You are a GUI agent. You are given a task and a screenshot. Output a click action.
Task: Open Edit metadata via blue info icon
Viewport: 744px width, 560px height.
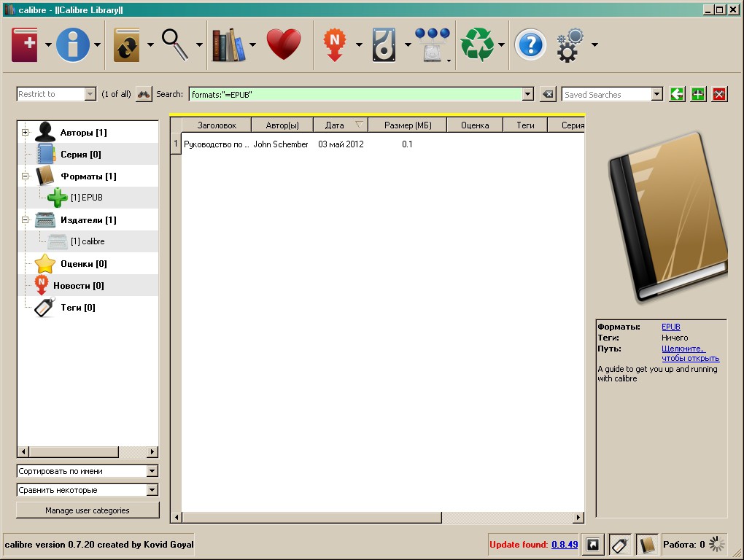tap(73, 44)
